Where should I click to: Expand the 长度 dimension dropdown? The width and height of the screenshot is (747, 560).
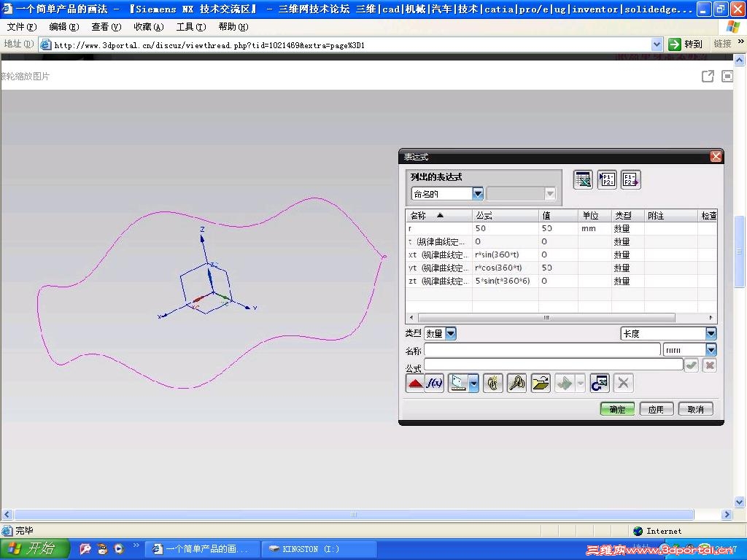point(711,333)
